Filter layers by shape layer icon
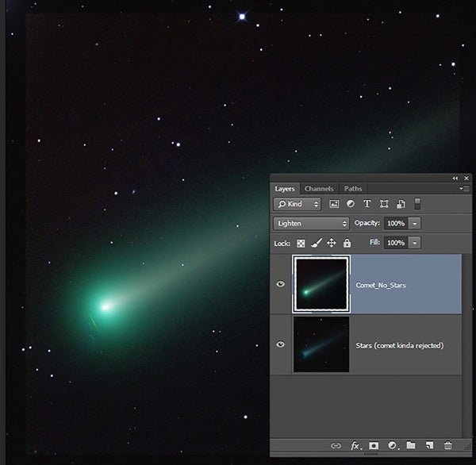Image resolution: width=476 pixels, height=465 pixels. click(x=384, y=204)
